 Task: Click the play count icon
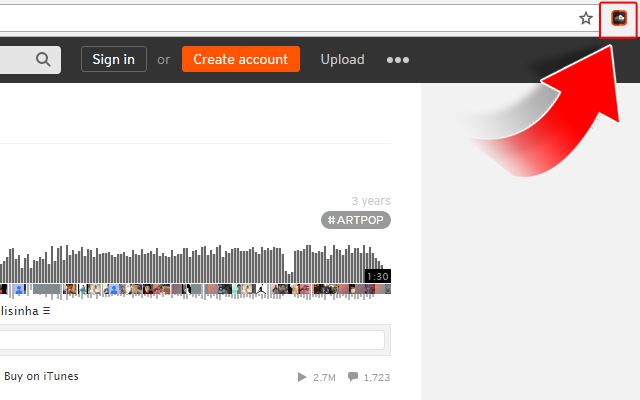(302, 377)
